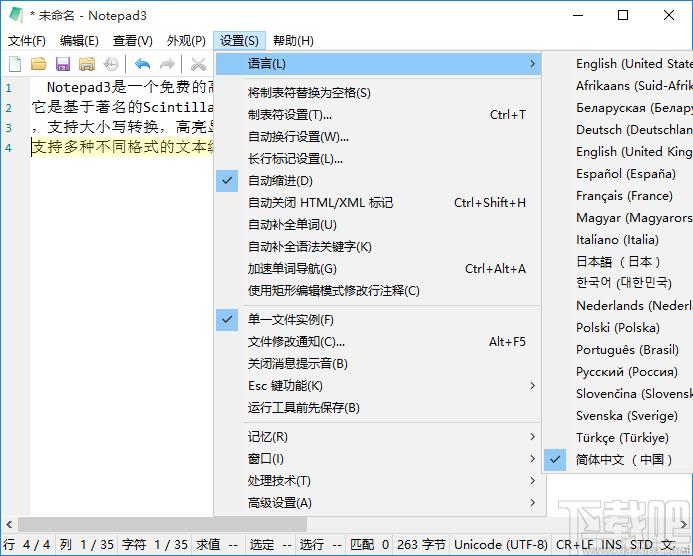693x556 pixels.
Task: Toggle 将制表符替换为空格(S)
Action: 378,93
